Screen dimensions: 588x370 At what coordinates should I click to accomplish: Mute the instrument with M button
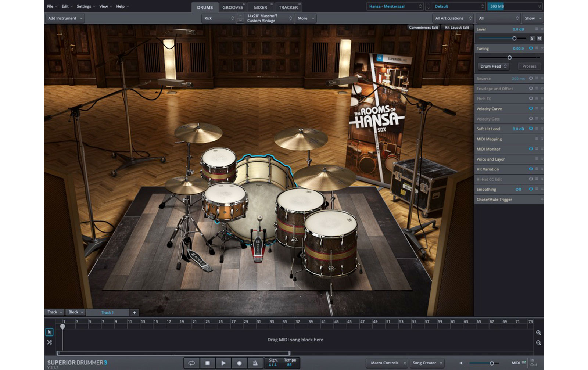pyautogui.click(x=539, y=39)
